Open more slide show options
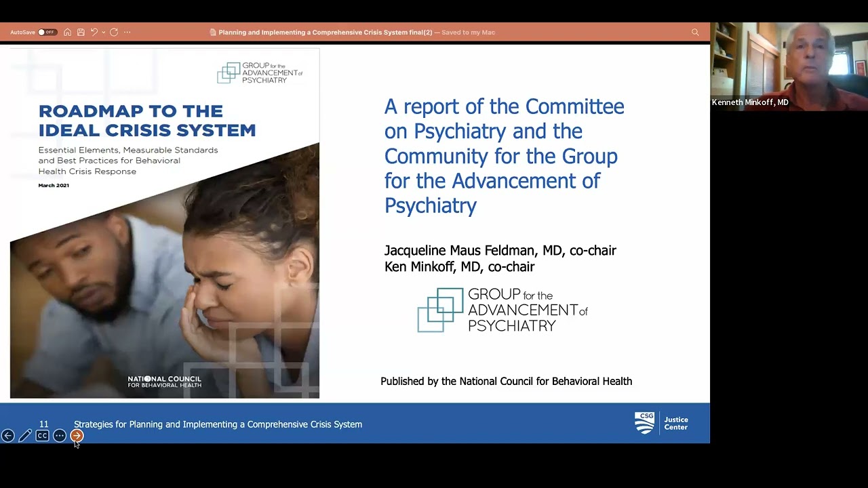This screenshot has width=868, height=488. click(x=60, y=436)
